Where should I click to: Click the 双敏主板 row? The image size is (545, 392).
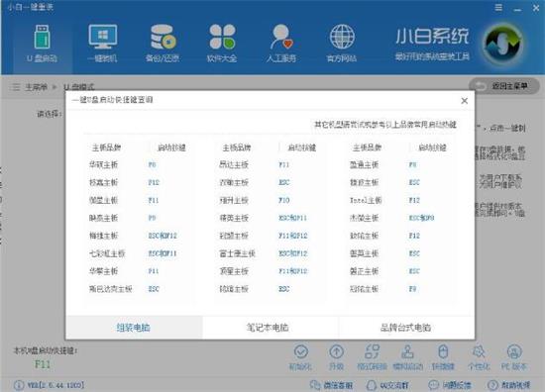(x=270, y=182)
